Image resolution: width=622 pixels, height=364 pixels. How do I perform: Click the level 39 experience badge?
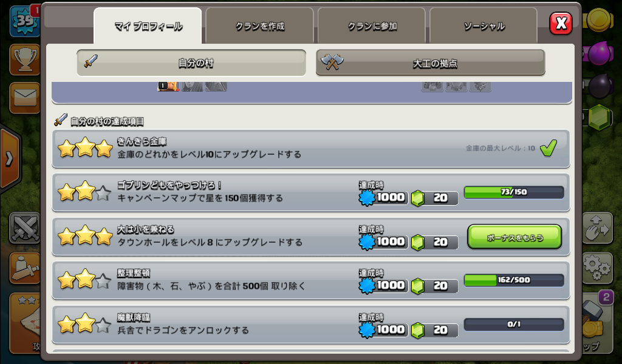[x=24, y=20]
